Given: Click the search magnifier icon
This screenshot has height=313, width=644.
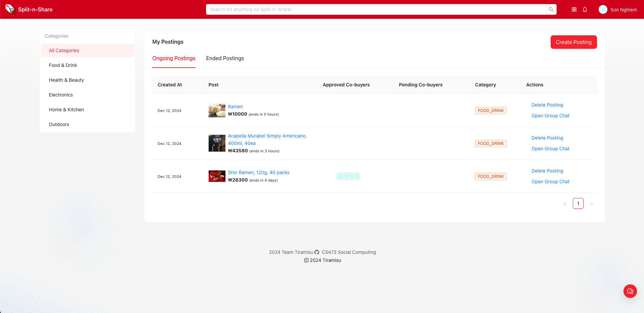Looking at the screenshot, I should 551,9.
